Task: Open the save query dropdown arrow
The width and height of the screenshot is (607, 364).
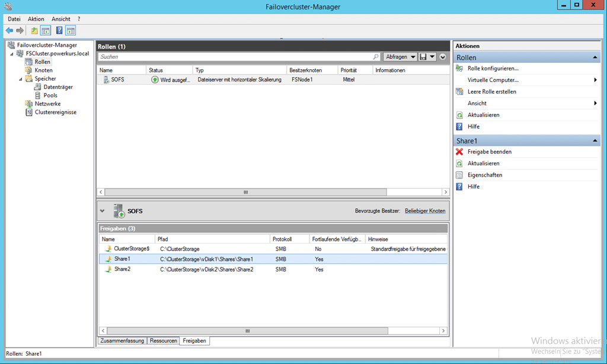Action: click(x=432, y=57)
